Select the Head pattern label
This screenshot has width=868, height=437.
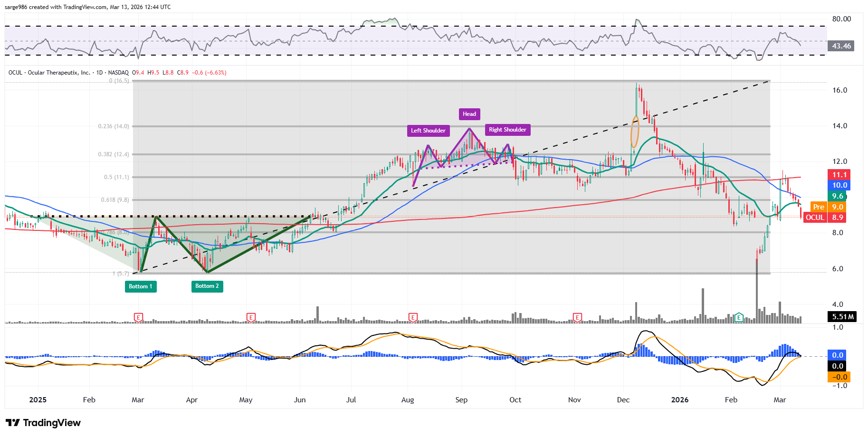click(x=469, y=114)
